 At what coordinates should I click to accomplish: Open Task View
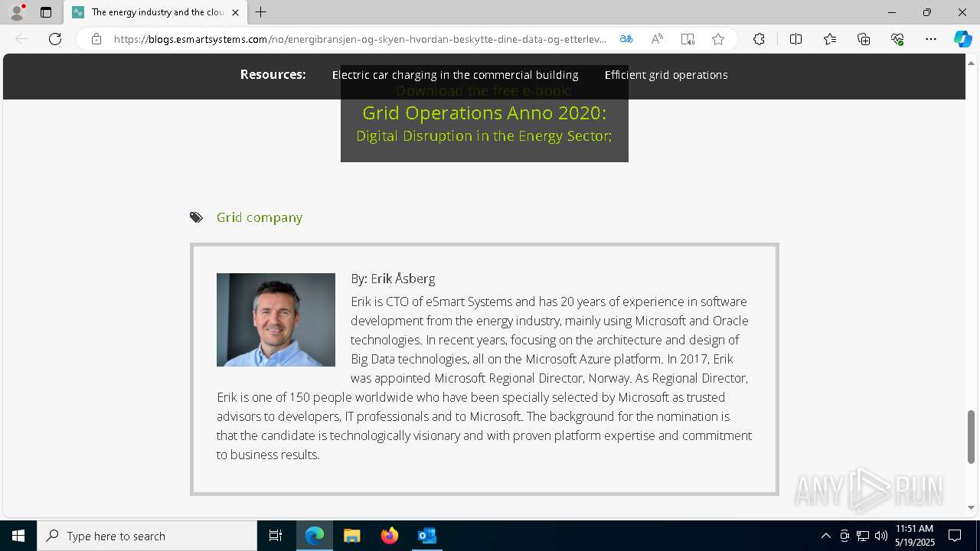tap(276, 536)
